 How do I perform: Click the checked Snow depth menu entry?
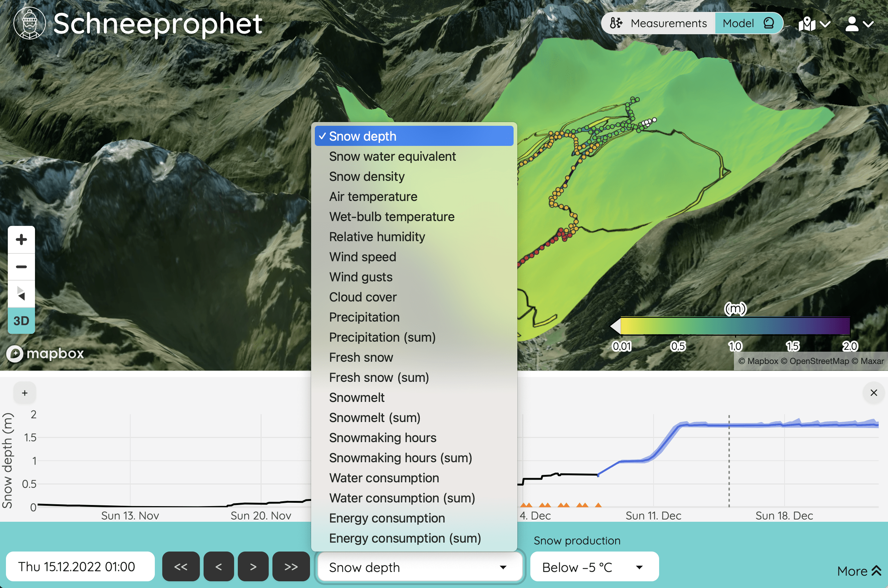click(x=414, y=136)
